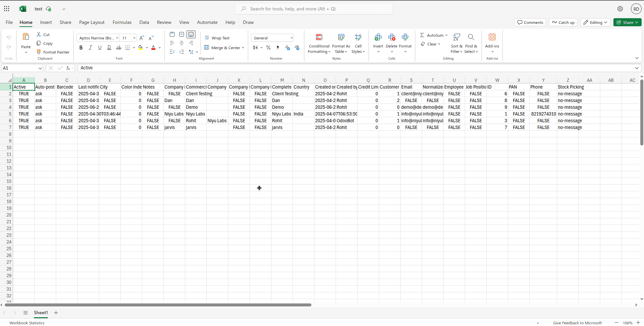Image resolution: width=644 pixels, height=326 pixels.
Task: Align text left
Action: point(172,43)
